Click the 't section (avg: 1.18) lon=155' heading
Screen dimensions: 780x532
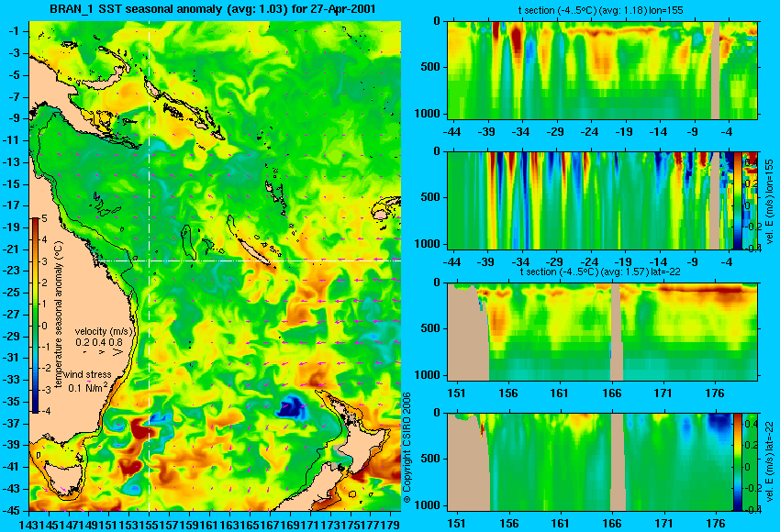tap(600, 10)
